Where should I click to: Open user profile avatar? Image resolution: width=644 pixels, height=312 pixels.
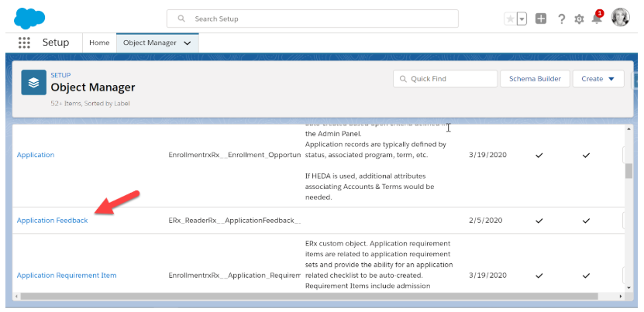pos(620,18)
